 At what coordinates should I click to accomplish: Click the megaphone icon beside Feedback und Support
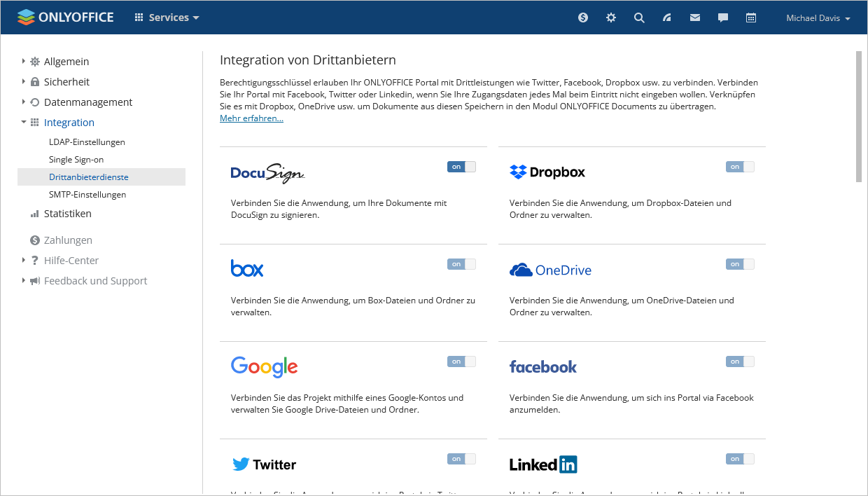[x=35, y=281]
